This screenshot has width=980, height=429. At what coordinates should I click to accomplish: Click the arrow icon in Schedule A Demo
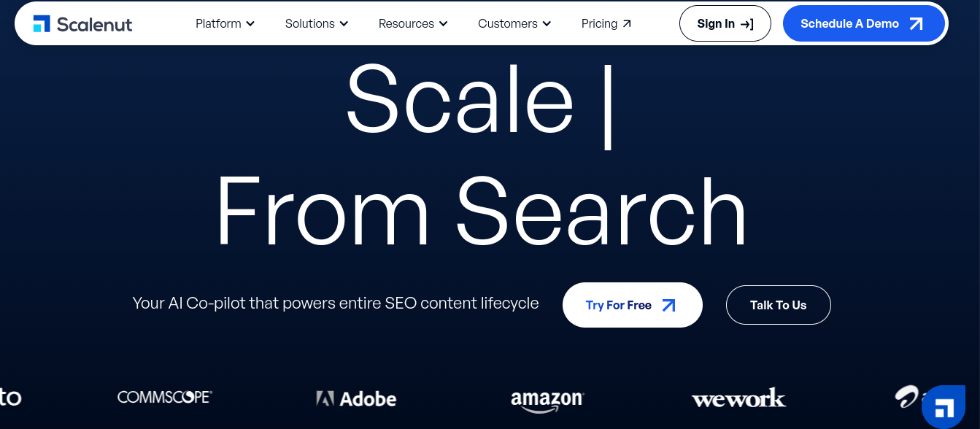[x=917, y=24]
